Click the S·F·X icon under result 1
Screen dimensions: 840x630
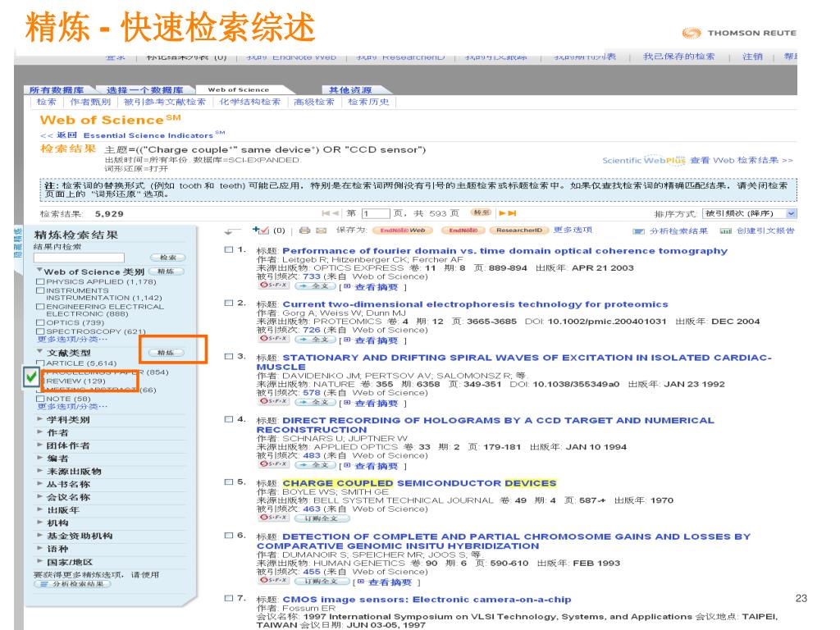coord(274,285)
